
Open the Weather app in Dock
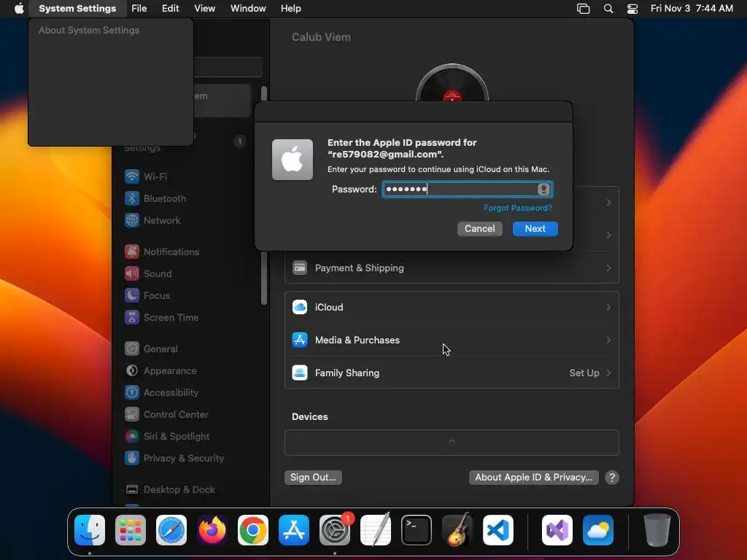(598, 530)
